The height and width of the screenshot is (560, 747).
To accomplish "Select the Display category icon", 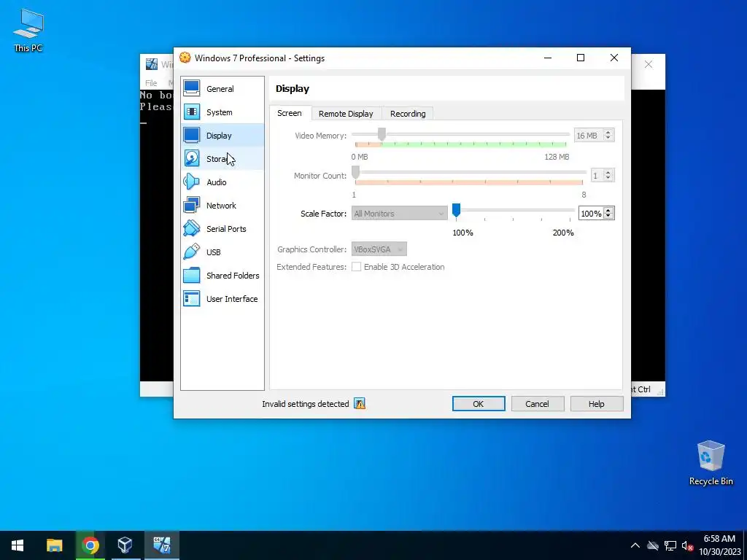I will tap(192, 135).
